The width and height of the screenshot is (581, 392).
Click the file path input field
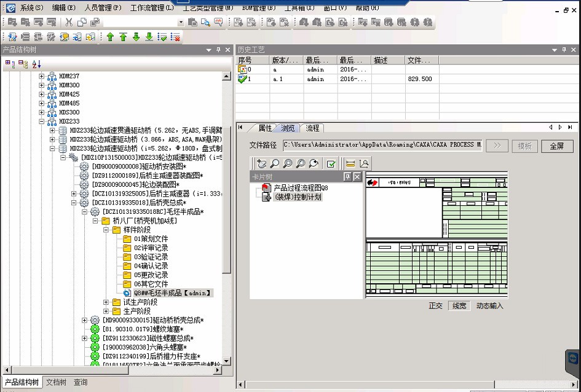click(x=382, y=145)
